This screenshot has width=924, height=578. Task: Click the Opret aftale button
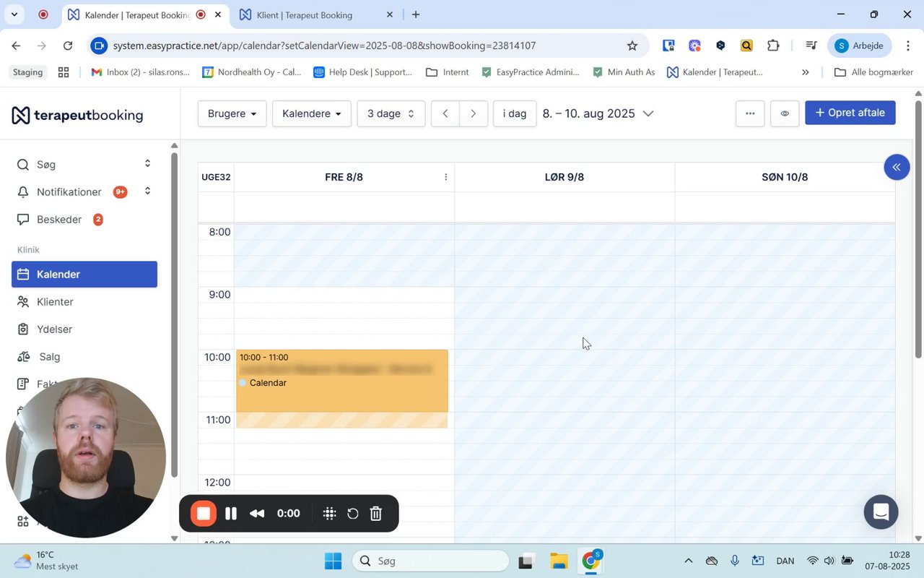coord(850,113)
